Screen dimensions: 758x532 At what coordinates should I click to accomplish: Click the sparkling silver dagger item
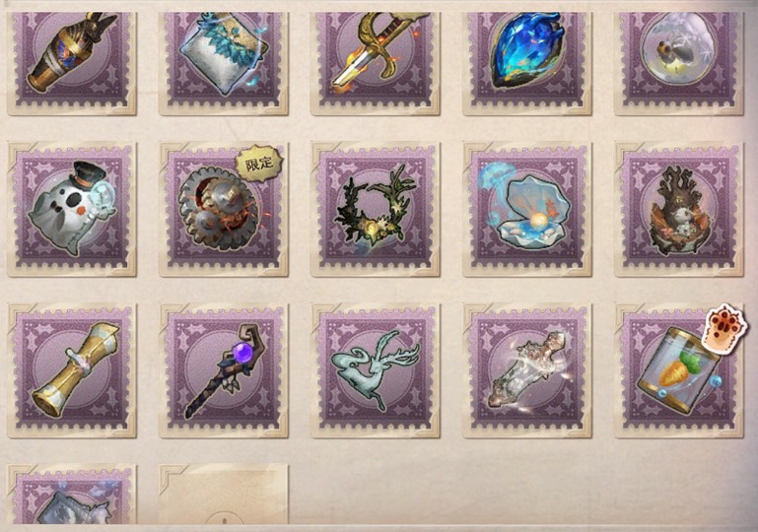(x=527, y=370)
